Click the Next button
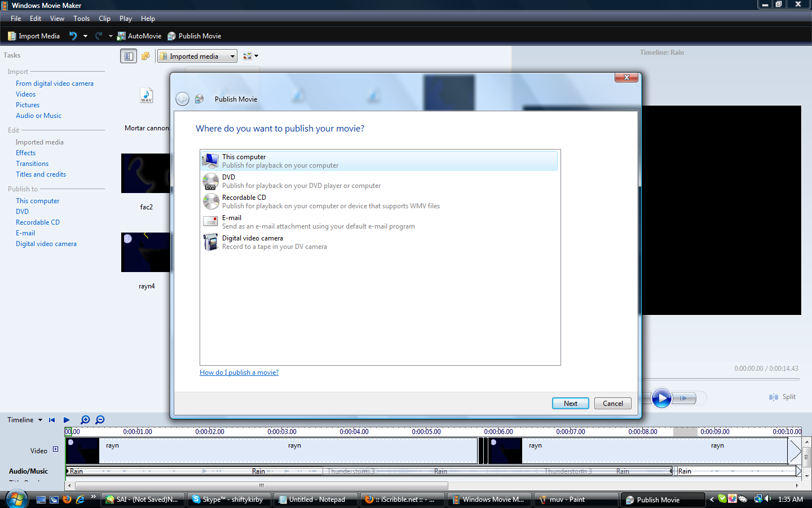Viewport: 812px width, 508px height. (x=570, y=404)
